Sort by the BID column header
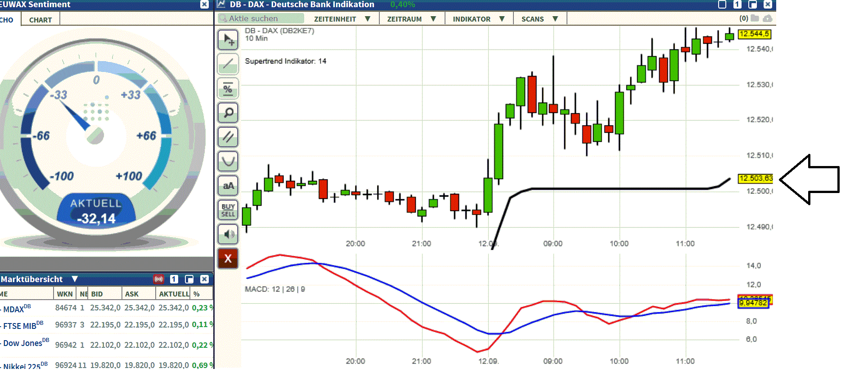 click(x=105, y=294)
